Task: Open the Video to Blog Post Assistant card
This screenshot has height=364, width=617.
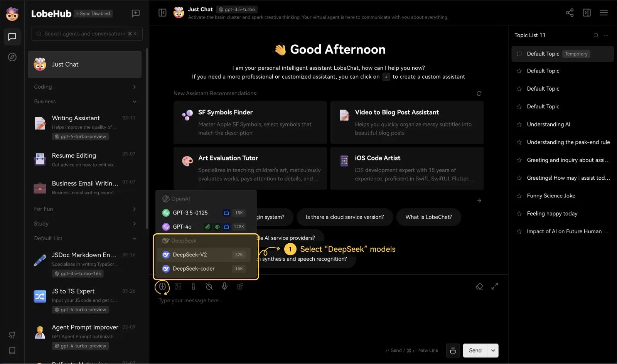Action: pyautogui.click(x=407, y=123)
